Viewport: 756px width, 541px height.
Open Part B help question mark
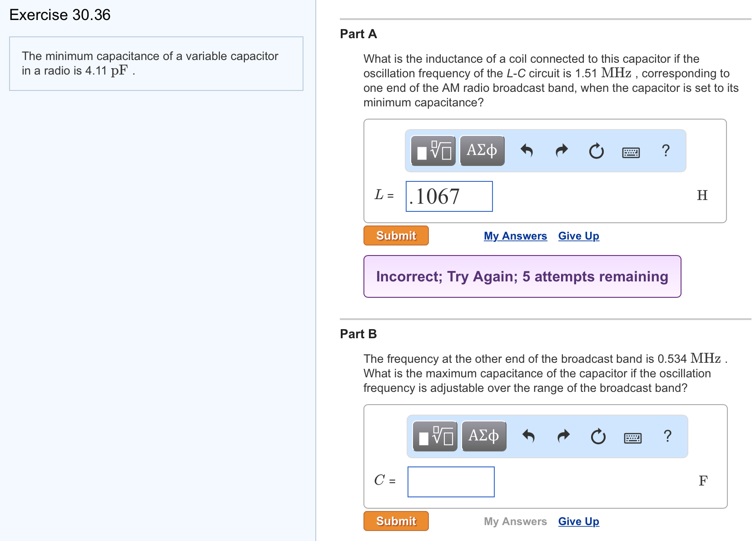668,436
